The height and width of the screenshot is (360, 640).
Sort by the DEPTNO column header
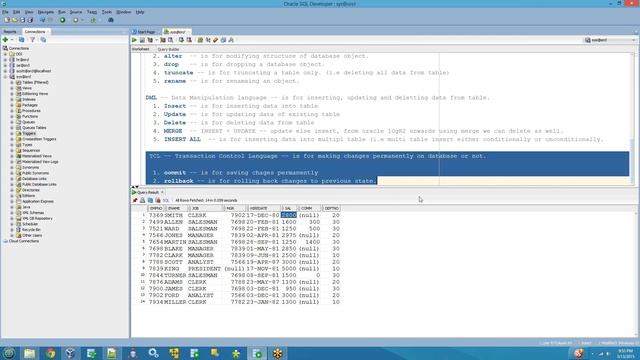click(331, 209)
